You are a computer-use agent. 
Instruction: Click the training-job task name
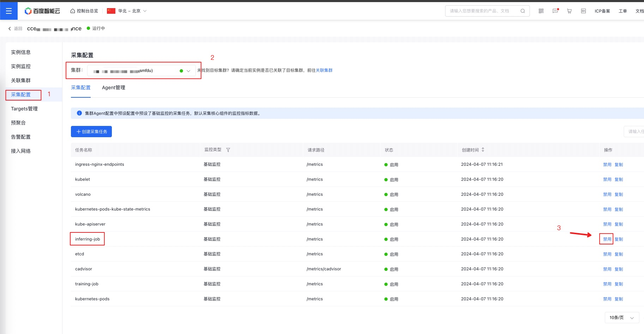pos(87,284)
